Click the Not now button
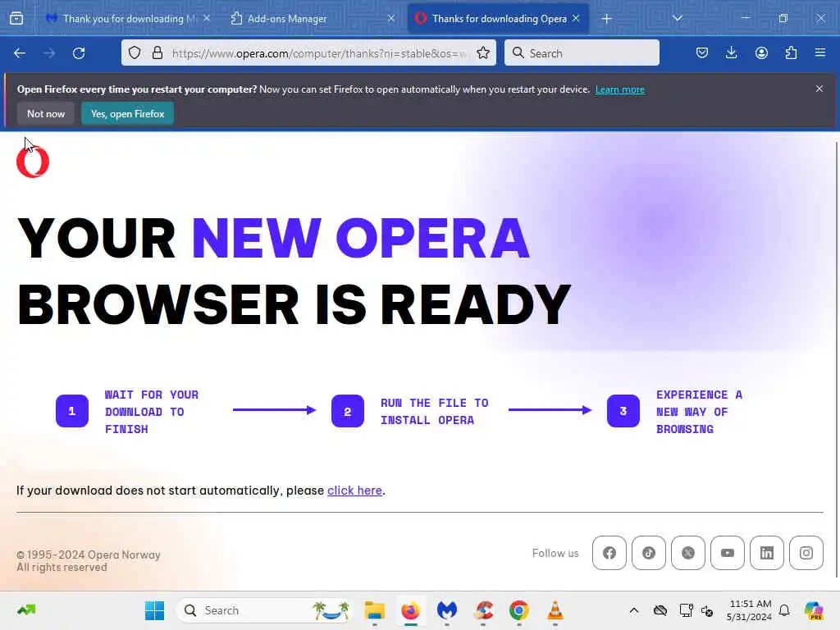The image size is (840, 630). pyautogui.click(x=46, y=113)
